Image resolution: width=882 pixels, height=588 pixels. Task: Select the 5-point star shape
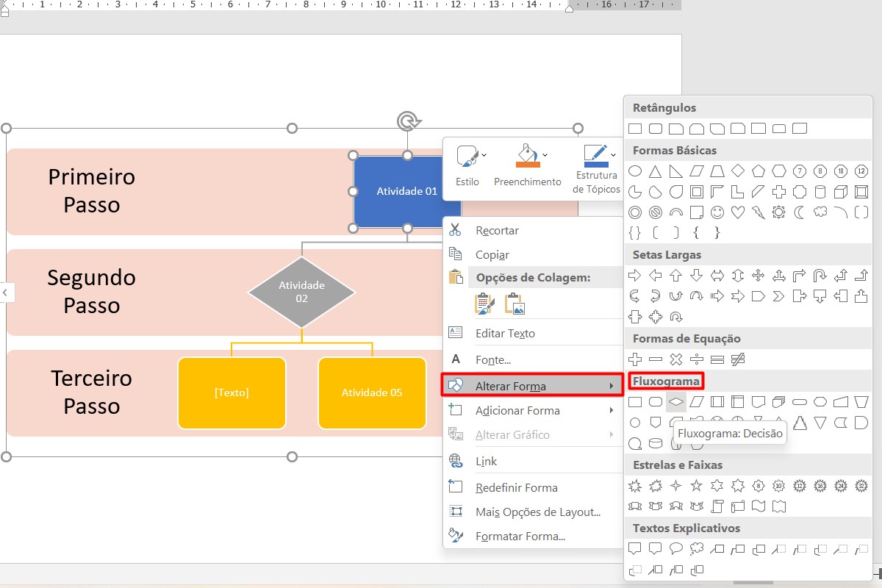pos(697,486)
